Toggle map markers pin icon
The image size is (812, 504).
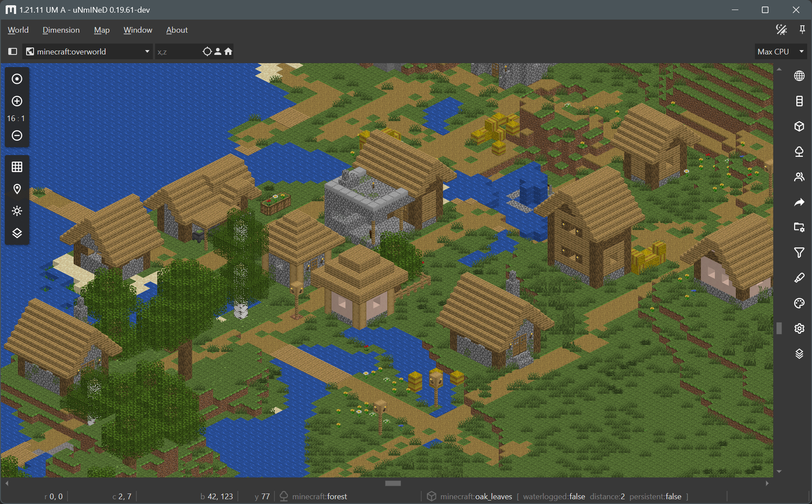coord(17,189)
